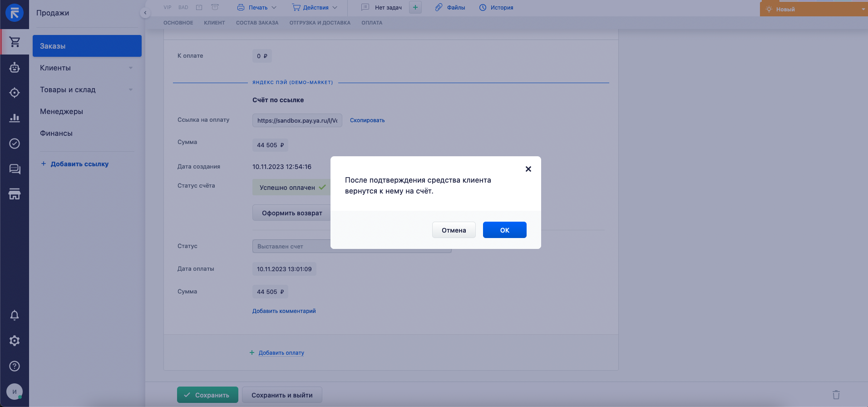Click the payment link input field
The height and width of the screenshot is (407, 868).
297,120
